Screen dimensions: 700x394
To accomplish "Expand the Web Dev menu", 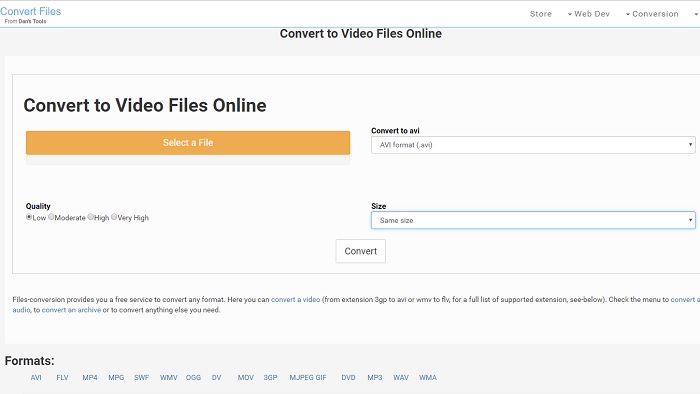I will point(588,14).
